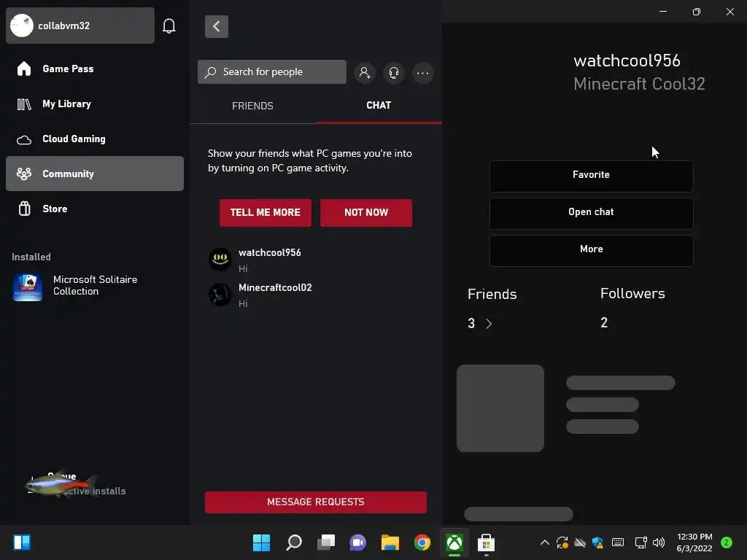
Task: Click TELL ME MORE button
Action: tap(266, 213)
